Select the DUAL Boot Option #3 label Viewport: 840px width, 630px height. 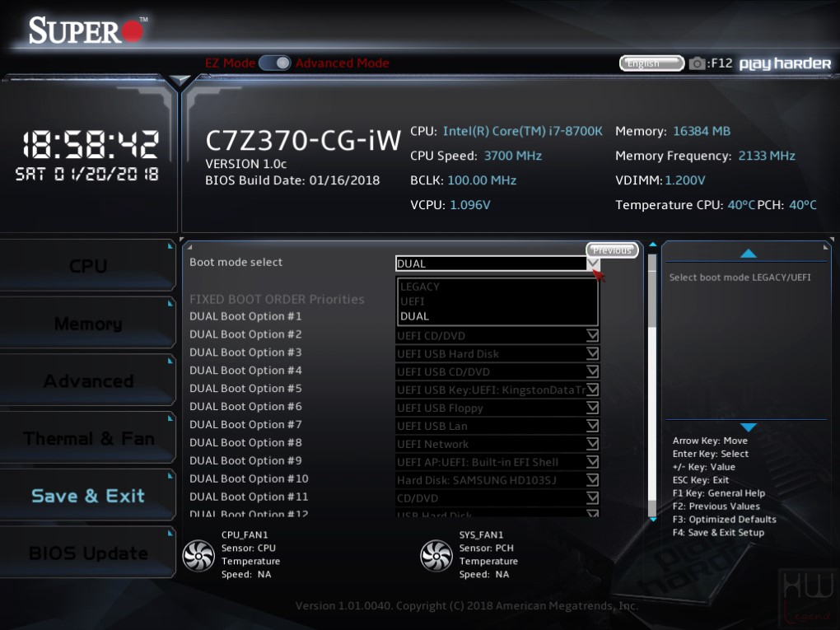pos(245,352)
